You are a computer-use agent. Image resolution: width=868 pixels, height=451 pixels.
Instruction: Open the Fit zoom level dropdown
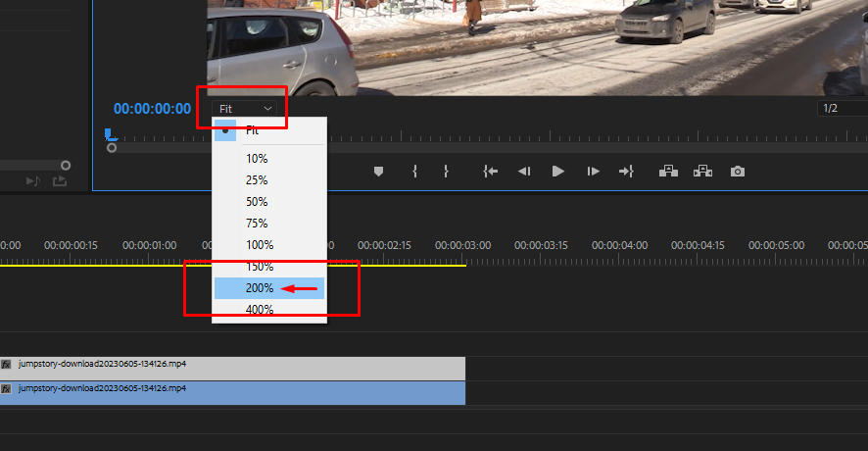click(244, 109)
